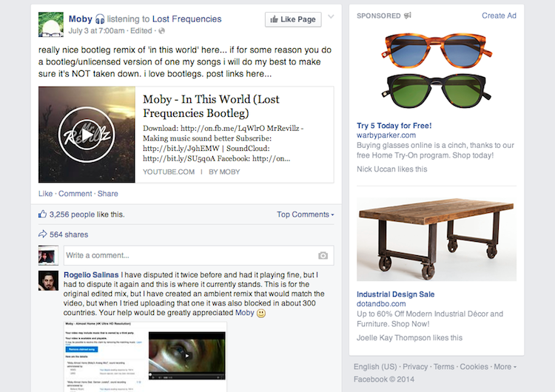Click the Joelle Kay Thompson likes this text
Viewport: 555px width, 392px height.
point(409,338)
